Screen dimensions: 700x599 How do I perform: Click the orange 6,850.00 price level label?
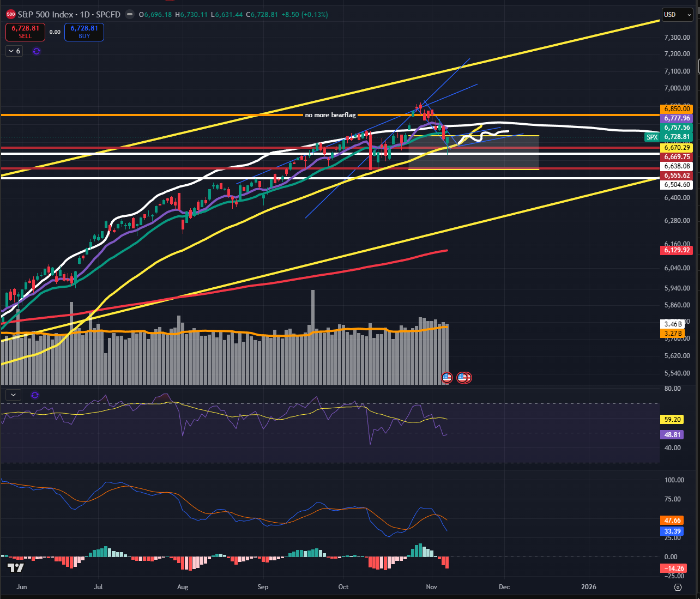tap(676, 109)
